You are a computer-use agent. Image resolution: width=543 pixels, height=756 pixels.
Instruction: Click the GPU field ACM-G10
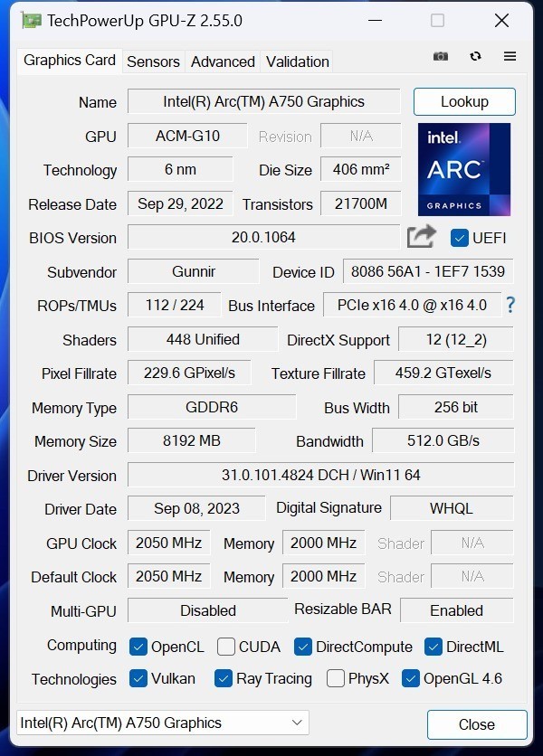pos(187,136)
